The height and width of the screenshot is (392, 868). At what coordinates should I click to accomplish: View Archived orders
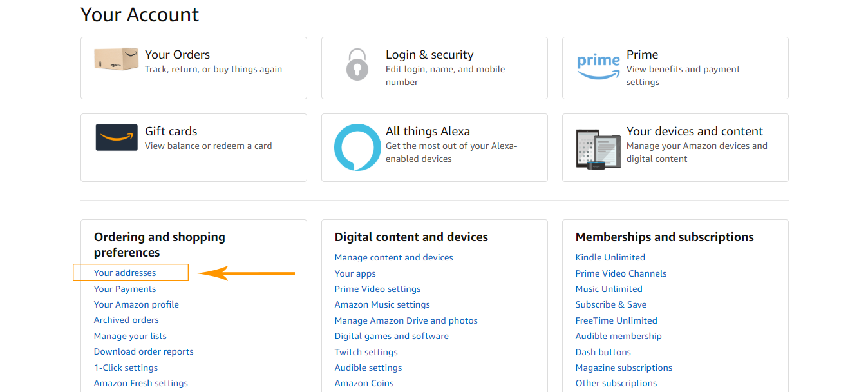pyautogui.click(x=126, y=320)
